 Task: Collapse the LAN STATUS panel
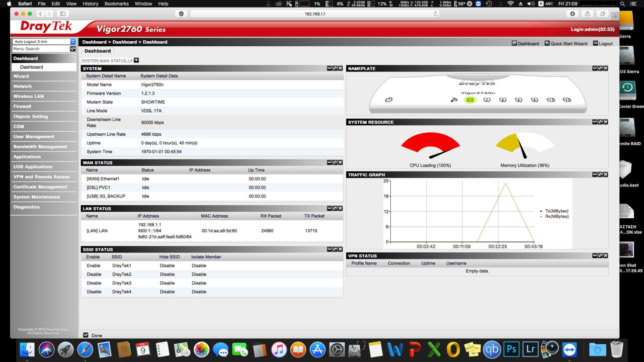330,208
